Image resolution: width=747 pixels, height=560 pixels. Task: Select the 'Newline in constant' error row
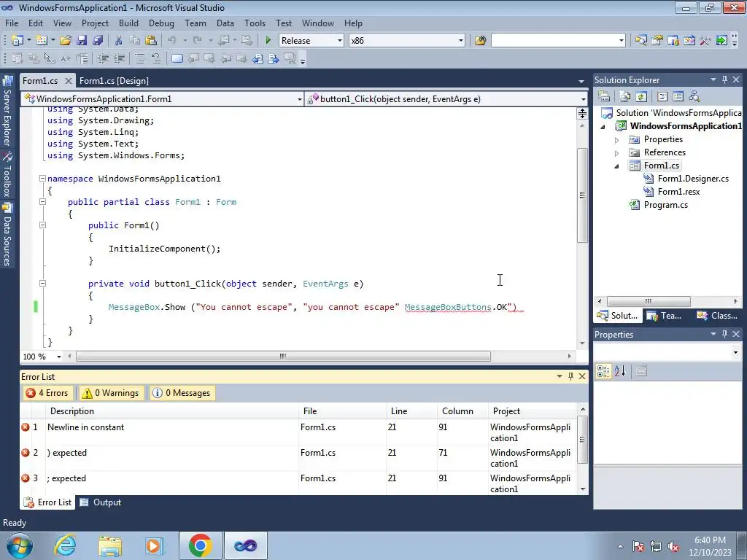[298, 432]
